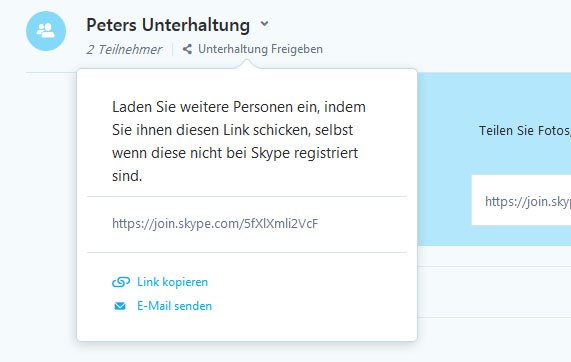Click the empty chat area below the banner
This screenshot has width=571, height=362.
(494, 291)
